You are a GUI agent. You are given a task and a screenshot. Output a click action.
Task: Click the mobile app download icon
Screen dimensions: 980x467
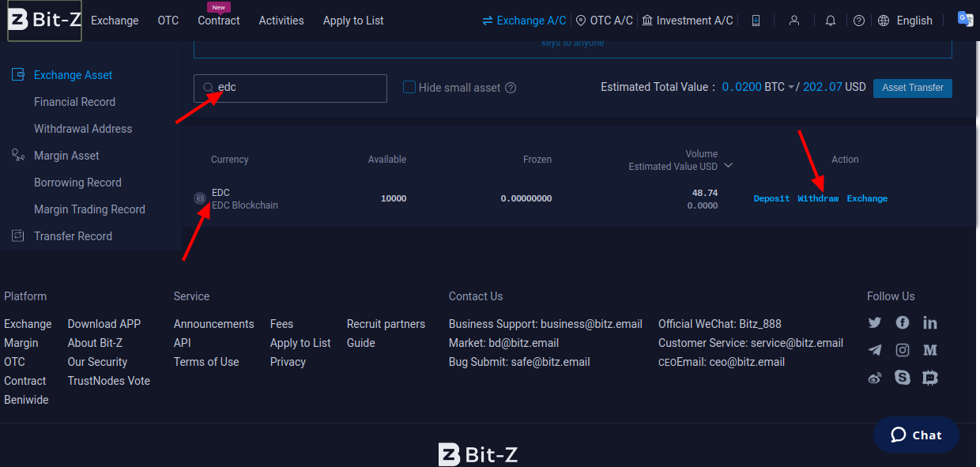(756, 21)
